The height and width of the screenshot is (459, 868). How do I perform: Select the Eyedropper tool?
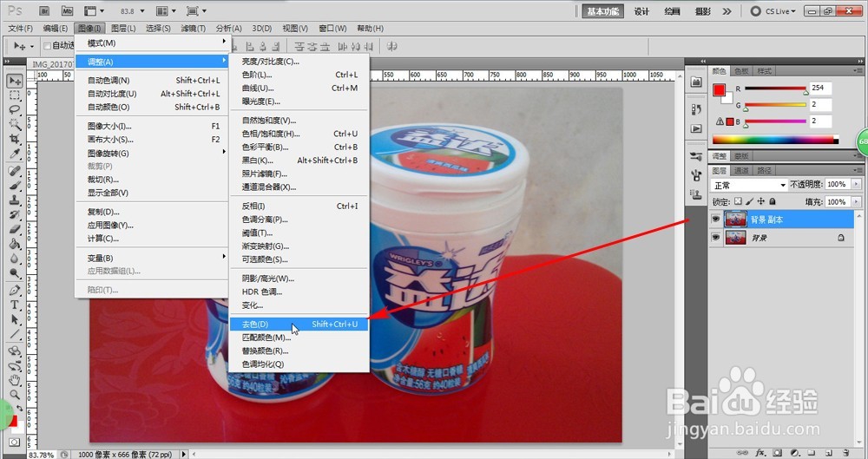point(15,154)
